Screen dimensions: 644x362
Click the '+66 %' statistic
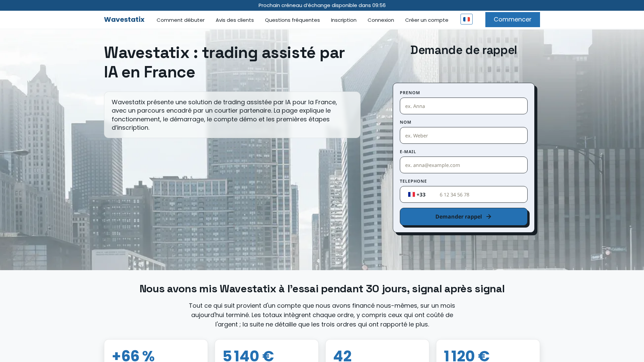[133, 355]
